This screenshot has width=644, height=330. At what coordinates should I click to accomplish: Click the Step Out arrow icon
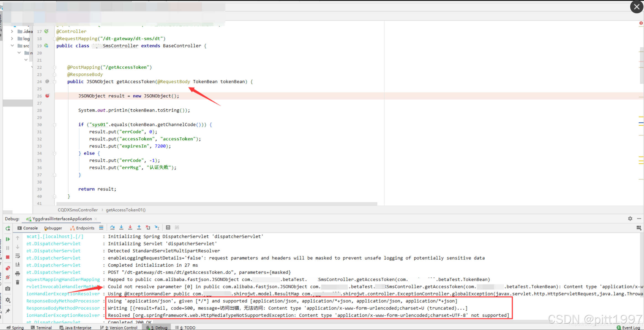coord(139,228)
